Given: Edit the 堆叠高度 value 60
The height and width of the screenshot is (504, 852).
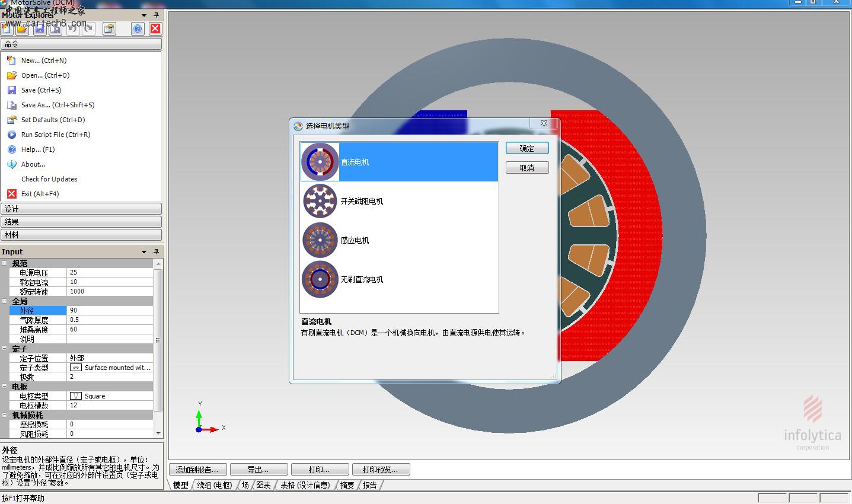Looking at the screenshot, I should coord(110,330).
